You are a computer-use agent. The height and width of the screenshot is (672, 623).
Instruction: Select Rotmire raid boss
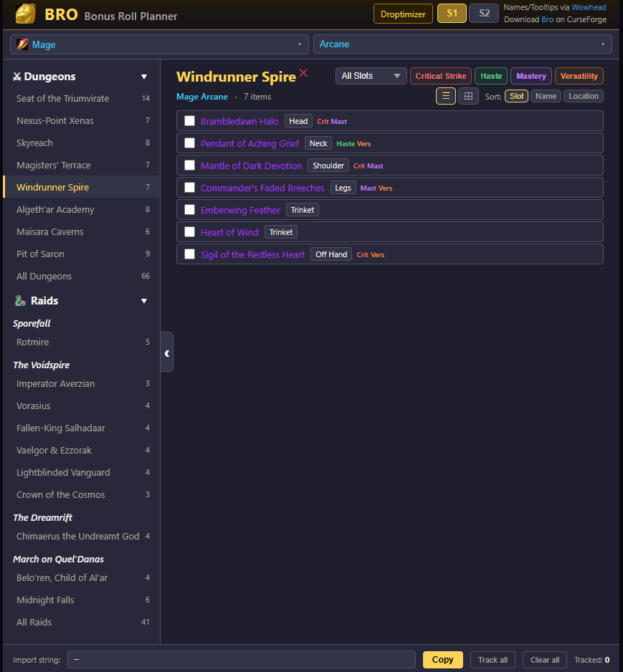pos(82,342)
